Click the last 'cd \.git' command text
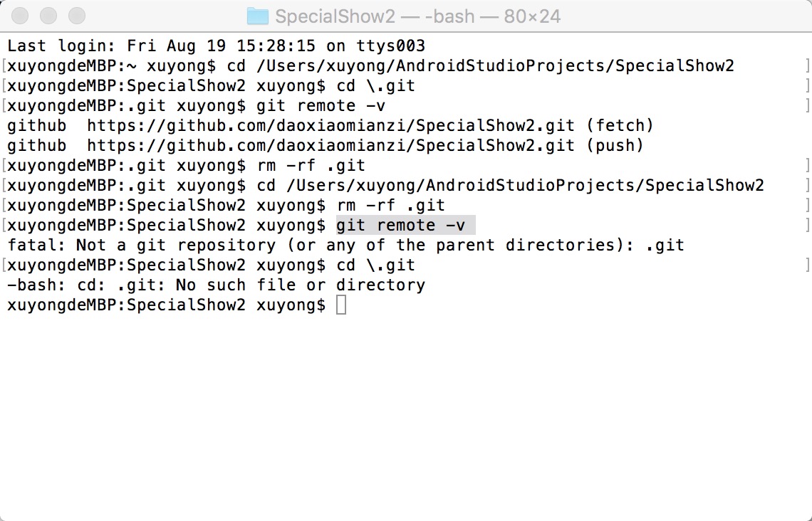Viewport: 812px width, 521px height. [375, 265]
